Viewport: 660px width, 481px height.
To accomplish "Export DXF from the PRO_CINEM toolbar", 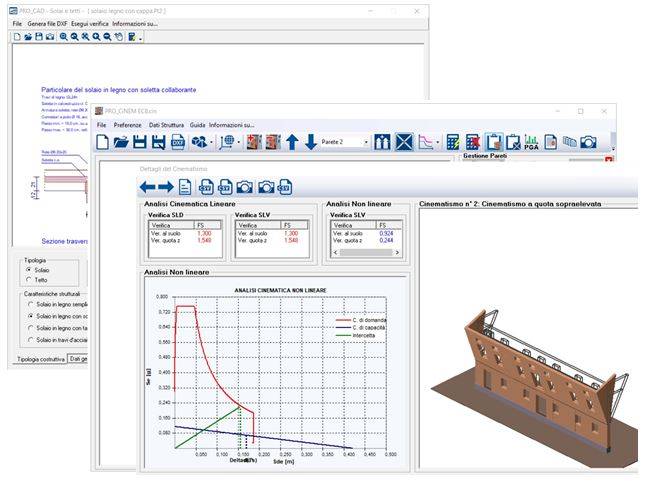I will [178, 142].
